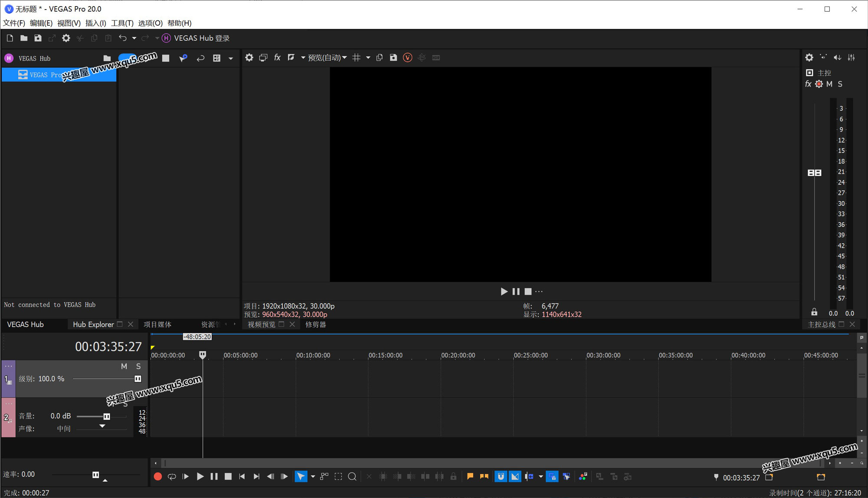Viewport: 868px width, 498px height.
Task: Click the timeline cursor position marker
Action: tap(202, 355)
